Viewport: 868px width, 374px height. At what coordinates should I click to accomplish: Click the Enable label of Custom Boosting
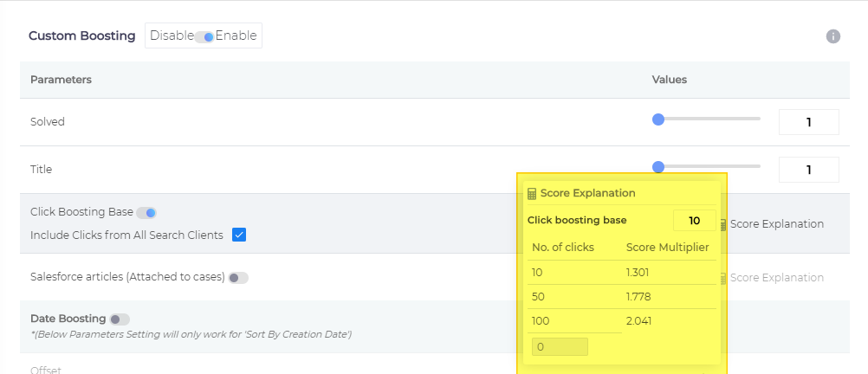click(236, 36)
